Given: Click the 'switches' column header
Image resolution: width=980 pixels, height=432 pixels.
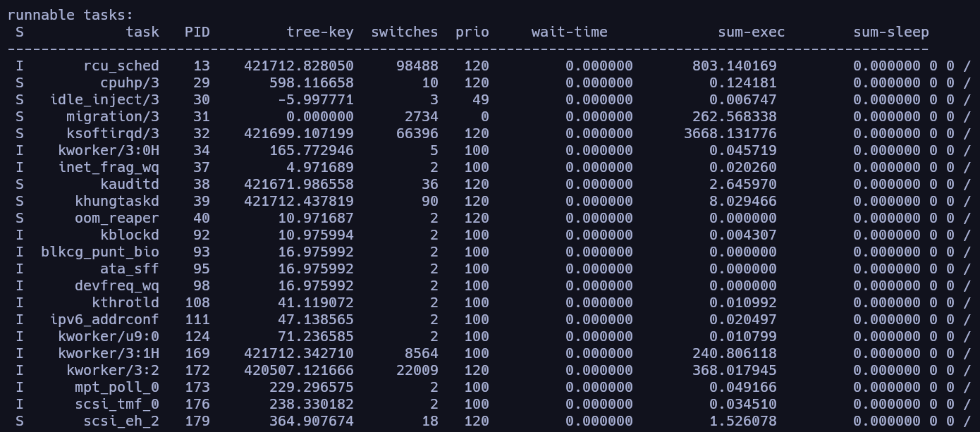Looking at the screenshot, I should [405, 32].
